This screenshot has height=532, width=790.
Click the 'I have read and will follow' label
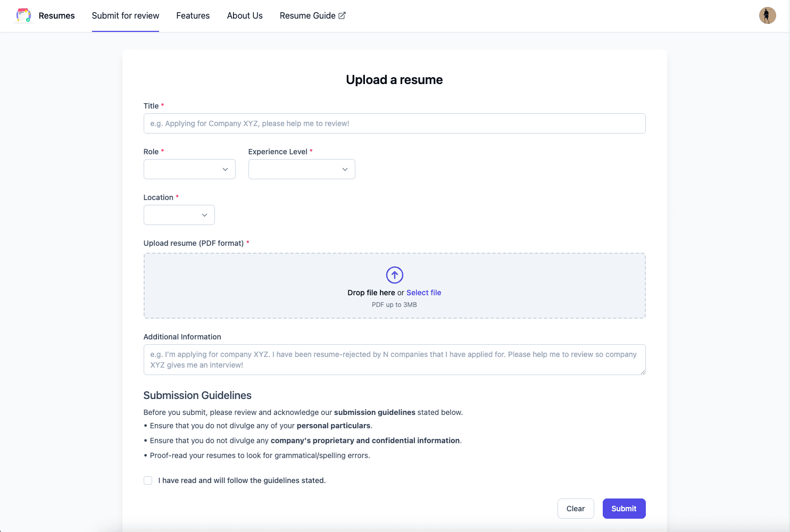click(x=242, y=480)
